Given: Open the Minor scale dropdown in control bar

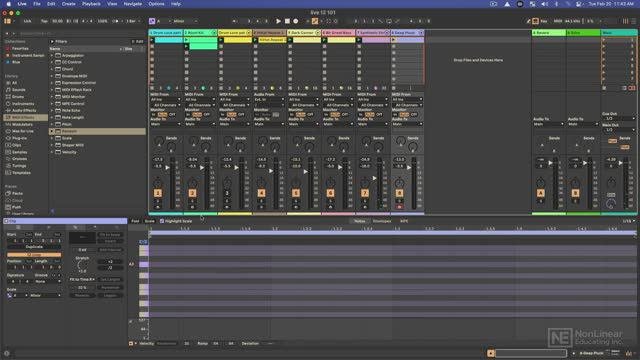Looking at the screenshot, I should point(185,21).
